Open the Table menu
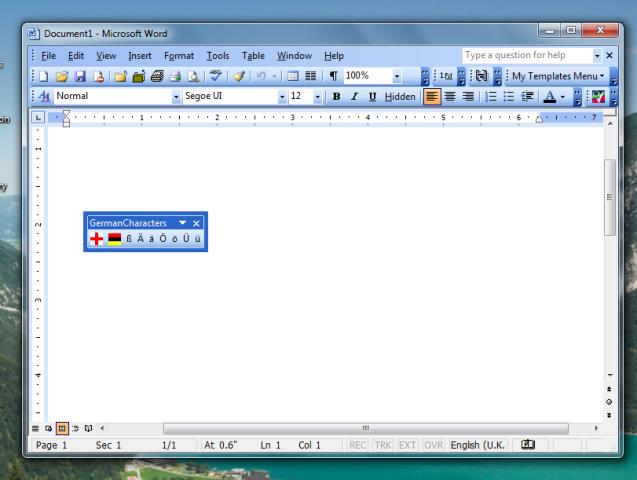 [253, 56]
